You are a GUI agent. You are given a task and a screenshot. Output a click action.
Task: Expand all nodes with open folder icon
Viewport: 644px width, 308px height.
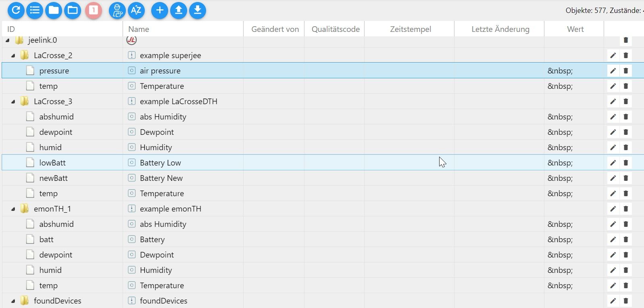tap(73, 10)
